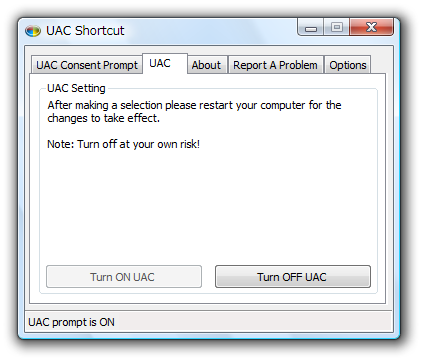This screenshot has height=362, width=423.
Task: Go to the Report A Problem tab
Action: [275, 65]
